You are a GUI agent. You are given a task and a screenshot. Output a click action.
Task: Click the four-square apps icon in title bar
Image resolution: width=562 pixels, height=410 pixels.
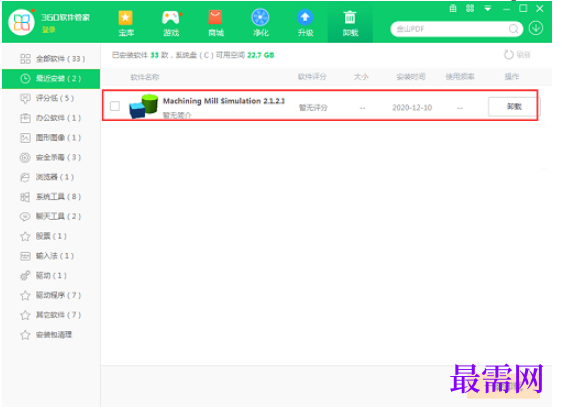pos(470,8)
